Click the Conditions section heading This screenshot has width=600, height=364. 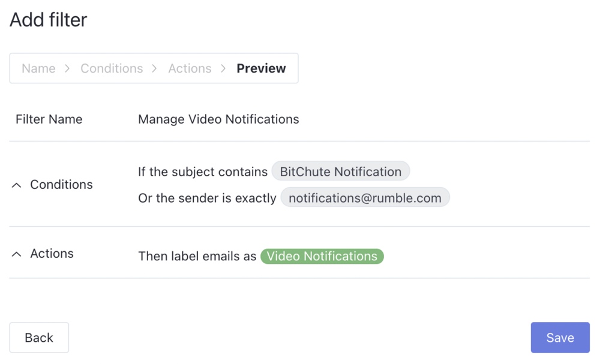[x=62, y=185]
